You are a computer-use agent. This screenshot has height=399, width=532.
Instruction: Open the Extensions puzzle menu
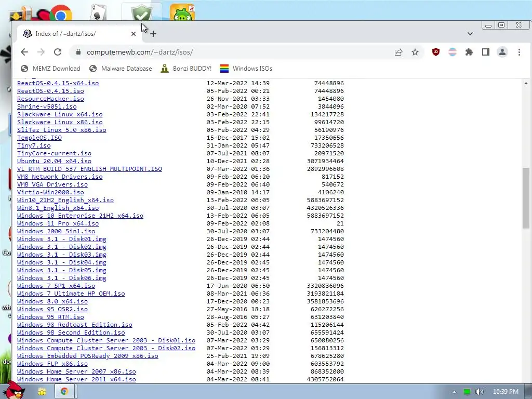[469, 52]
